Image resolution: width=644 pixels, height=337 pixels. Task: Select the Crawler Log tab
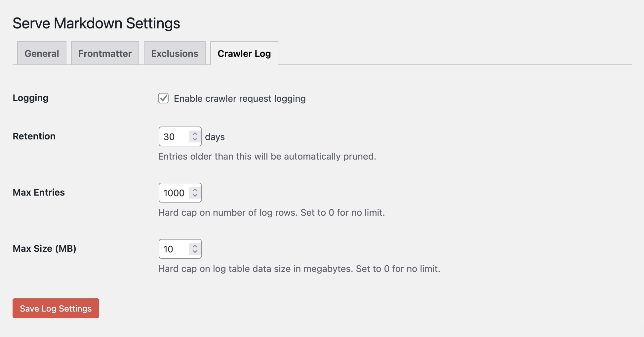(x=244, y=53)
